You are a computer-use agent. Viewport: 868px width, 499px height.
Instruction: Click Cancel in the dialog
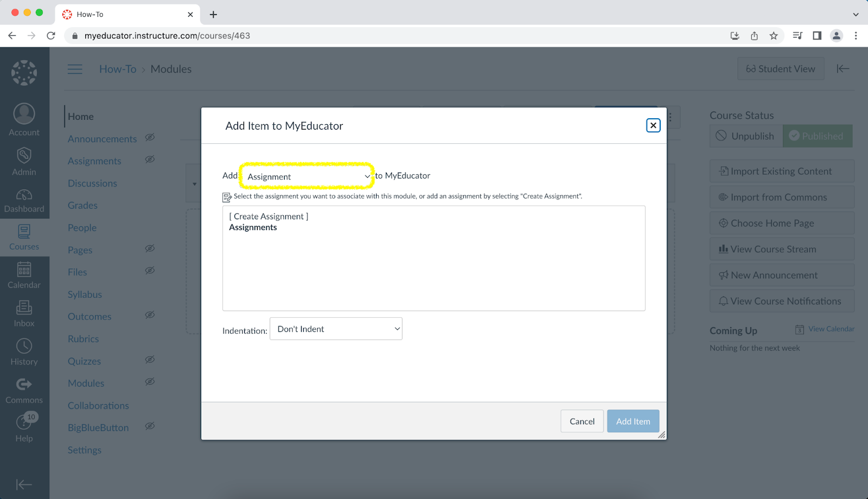[582, 421]
